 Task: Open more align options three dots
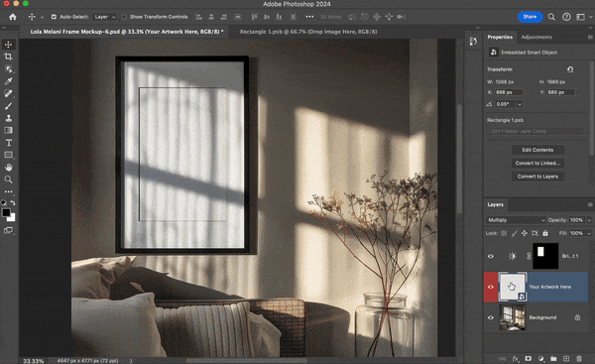pyautogui.click(x=309, y=17)
